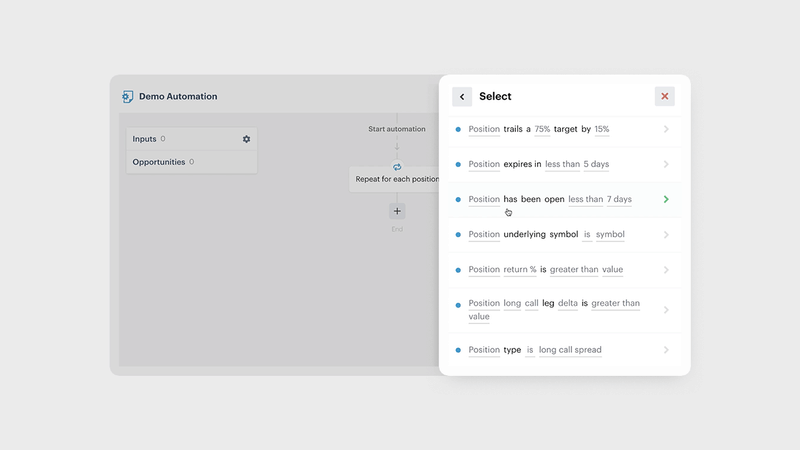Screen dimensions: 800x450
Task: Expand the 'expires in less than 5 days' arrow
Action: tap(666, 164)
